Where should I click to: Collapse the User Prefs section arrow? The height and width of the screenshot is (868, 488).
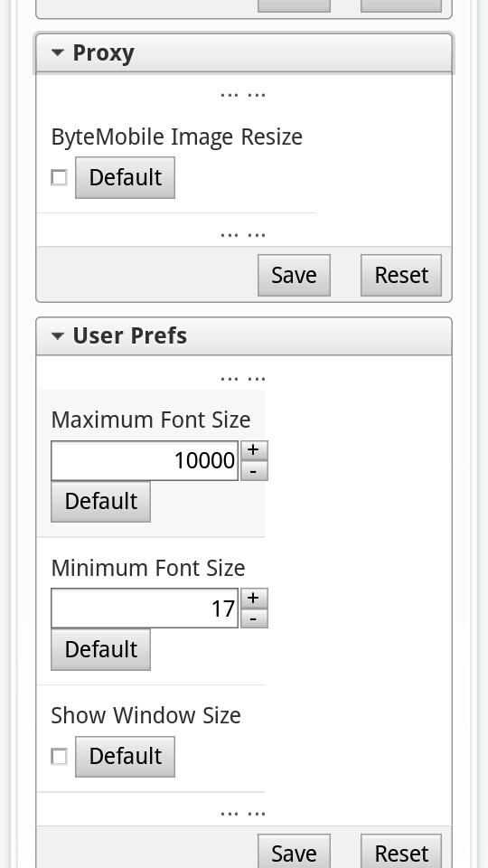pyautogui.click(x=57, y=335)
